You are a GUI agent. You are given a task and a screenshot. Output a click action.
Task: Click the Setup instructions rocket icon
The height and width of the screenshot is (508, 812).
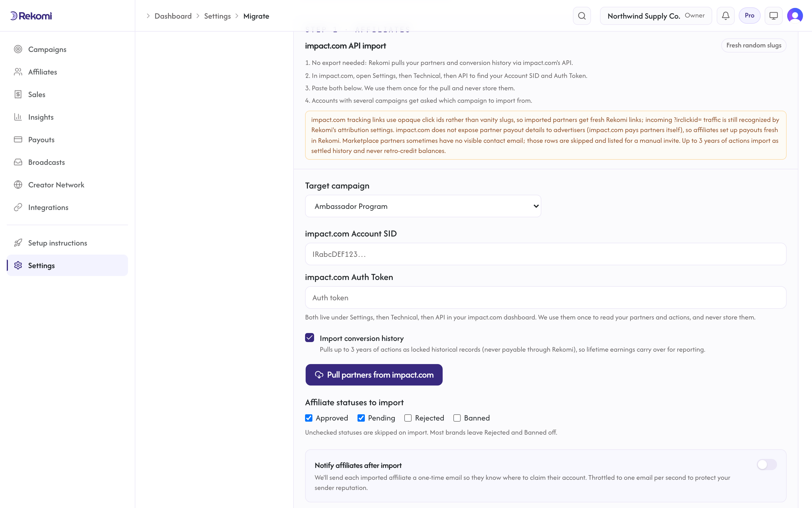point(18,243)
